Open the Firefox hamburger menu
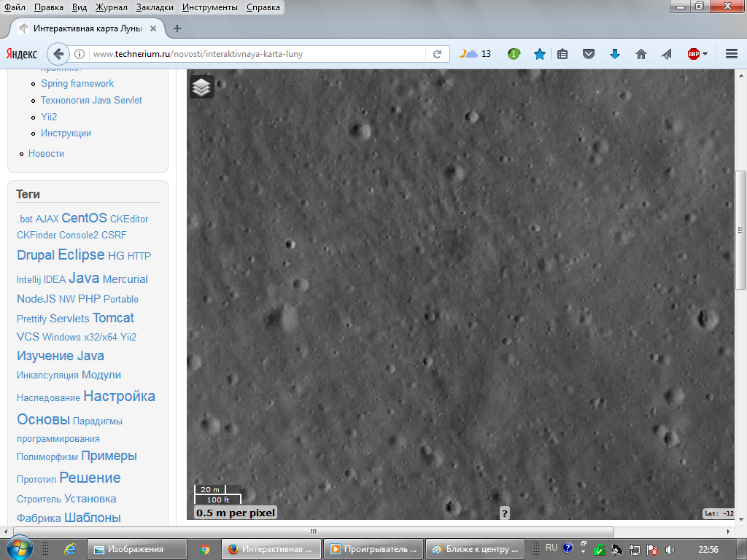The image size is (747, 560). tap(732, 54)
